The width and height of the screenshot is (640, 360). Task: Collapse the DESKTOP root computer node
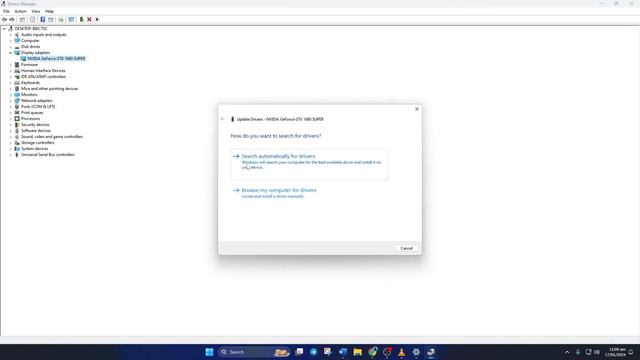click(x=4, y=29)
